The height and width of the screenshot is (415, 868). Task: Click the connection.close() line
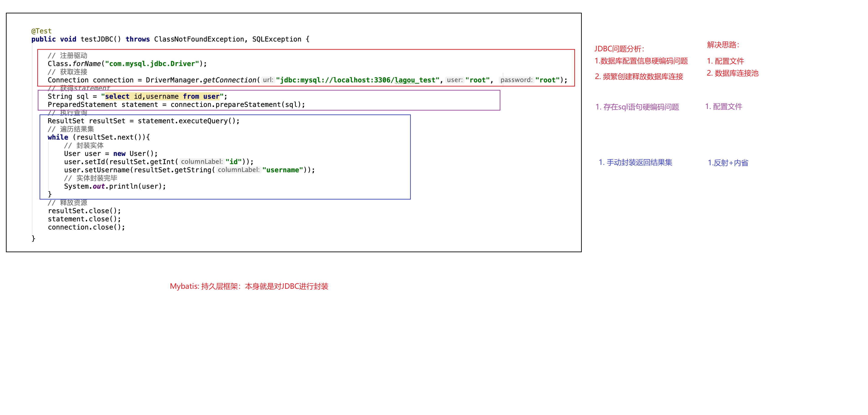86,227
